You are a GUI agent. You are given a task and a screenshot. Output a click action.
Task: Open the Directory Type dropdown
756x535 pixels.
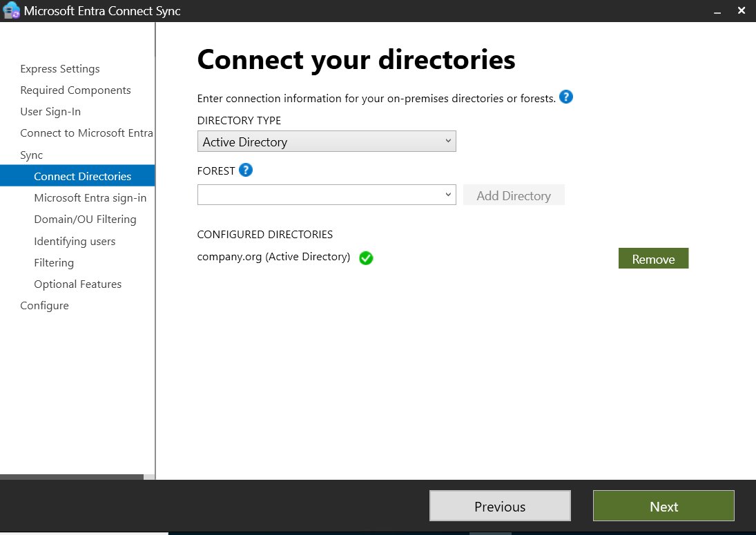click(326, 142)
